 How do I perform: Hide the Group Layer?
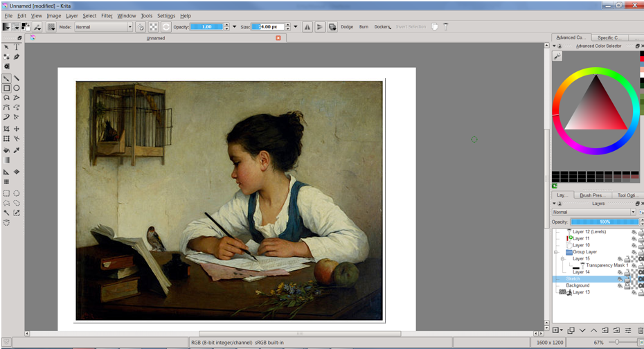634,252
